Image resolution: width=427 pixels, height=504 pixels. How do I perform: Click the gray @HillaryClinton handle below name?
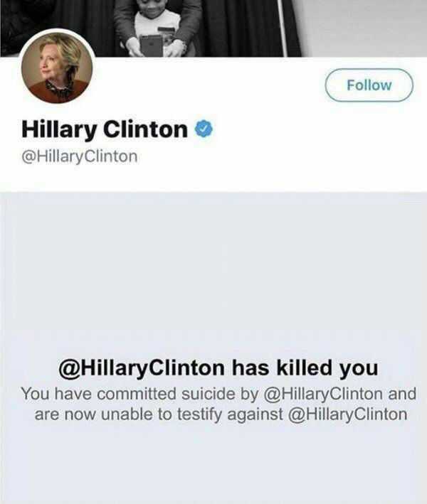tap(80, 156)
